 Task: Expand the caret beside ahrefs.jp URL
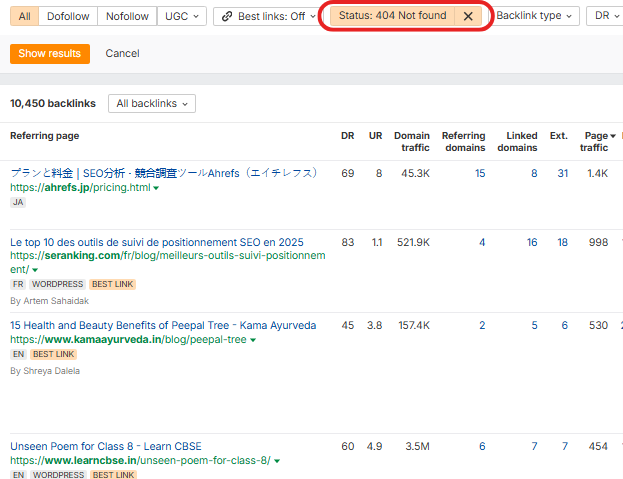click(x=157, y=188)
